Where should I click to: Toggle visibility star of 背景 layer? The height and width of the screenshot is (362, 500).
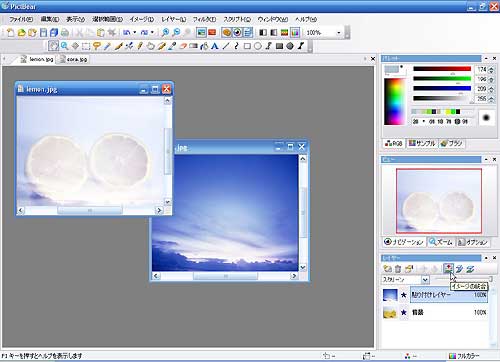[404, 312]
